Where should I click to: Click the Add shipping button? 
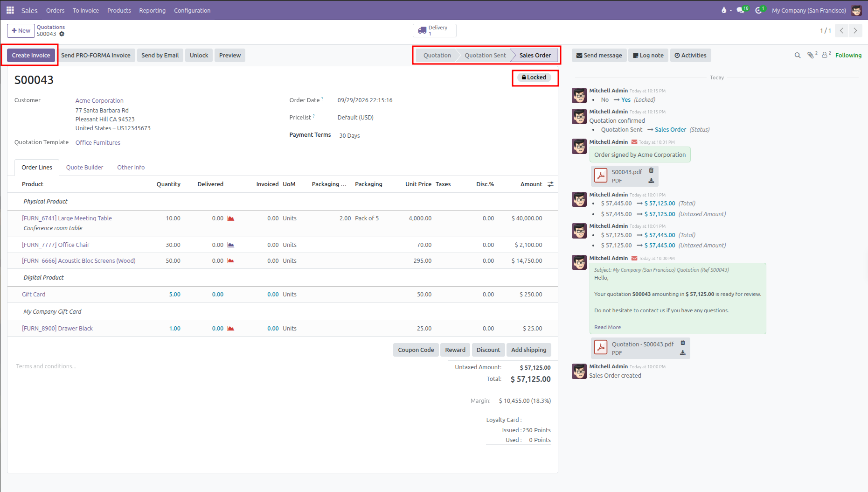(x=528, y=350)
